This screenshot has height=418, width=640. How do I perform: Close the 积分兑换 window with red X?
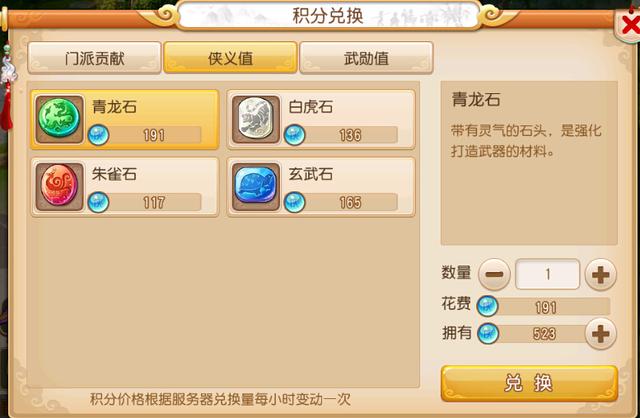point(630,25)
